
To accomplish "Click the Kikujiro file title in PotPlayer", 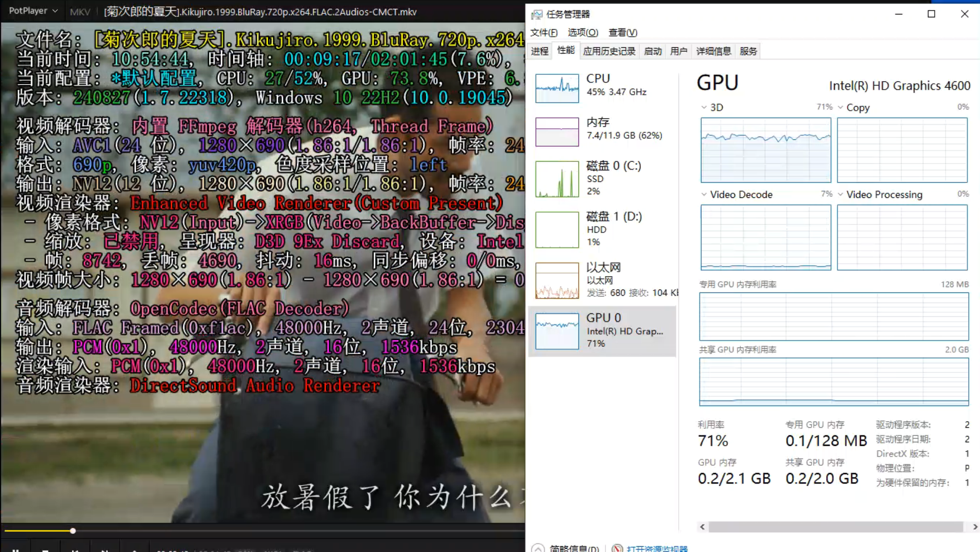I will (260, 12).
